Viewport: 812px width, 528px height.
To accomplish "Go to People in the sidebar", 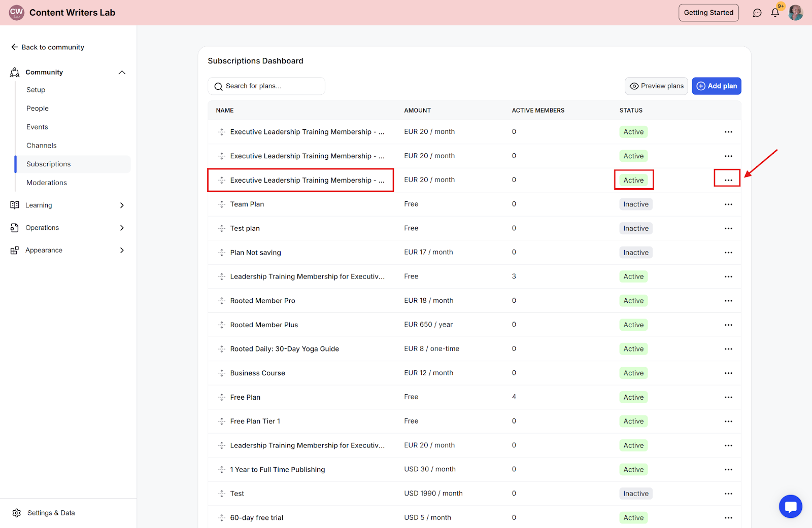I will point(38,109).
